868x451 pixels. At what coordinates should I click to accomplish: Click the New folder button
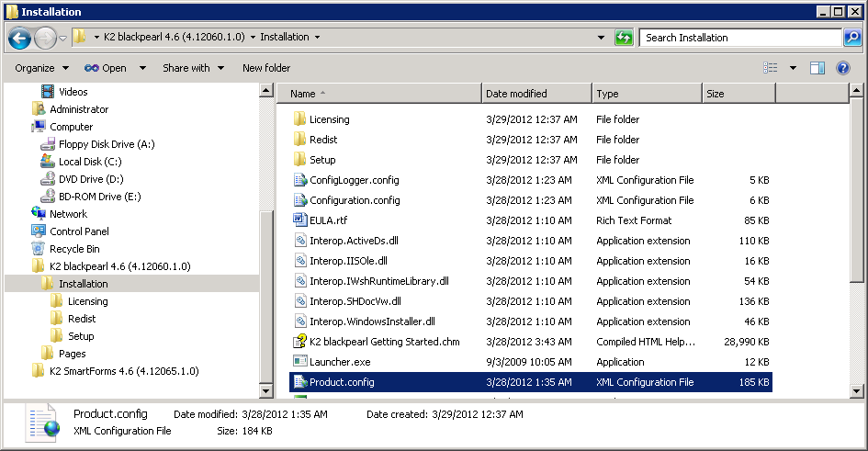click(266, 68)
